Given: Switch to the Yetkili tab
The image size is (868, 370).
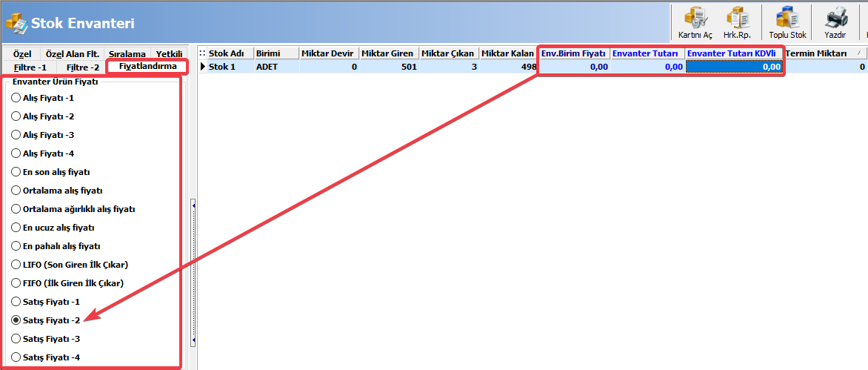Looking at the screenshot, I should pos(169,53).
